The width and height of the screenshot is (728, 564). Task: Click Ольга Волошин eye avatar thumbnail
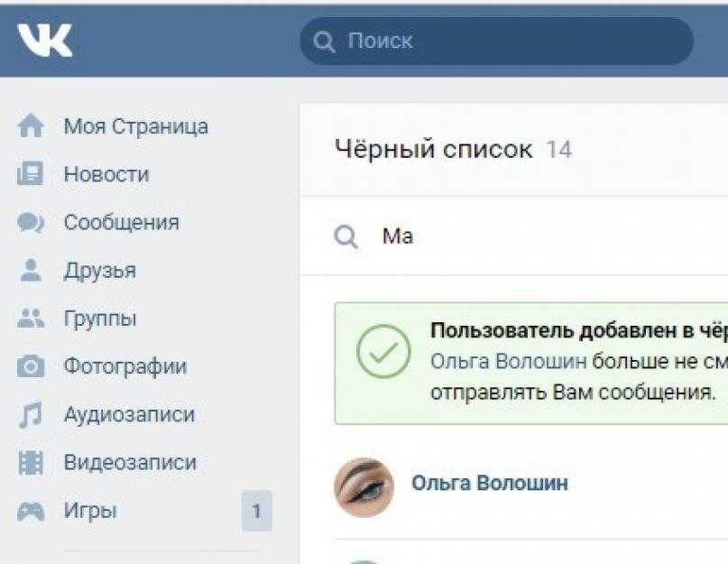click(x=364, y=487)
